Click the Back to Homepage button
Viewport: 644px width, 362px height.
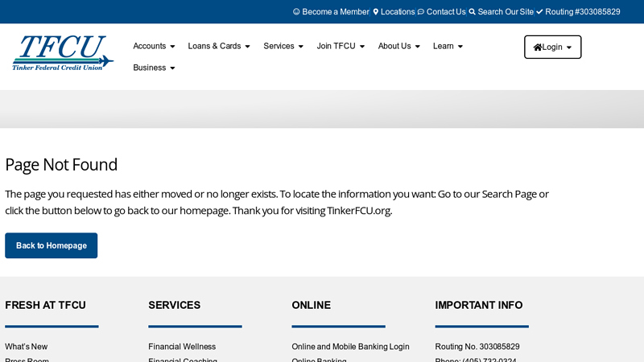coord(52,245)
